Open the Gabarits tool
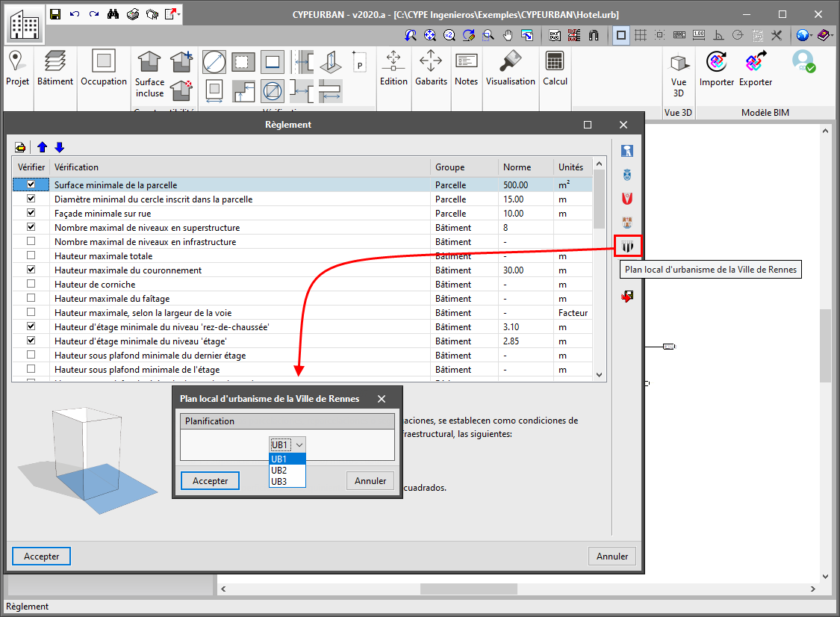This screenshot has width=840, height=617. pos(431,61)
